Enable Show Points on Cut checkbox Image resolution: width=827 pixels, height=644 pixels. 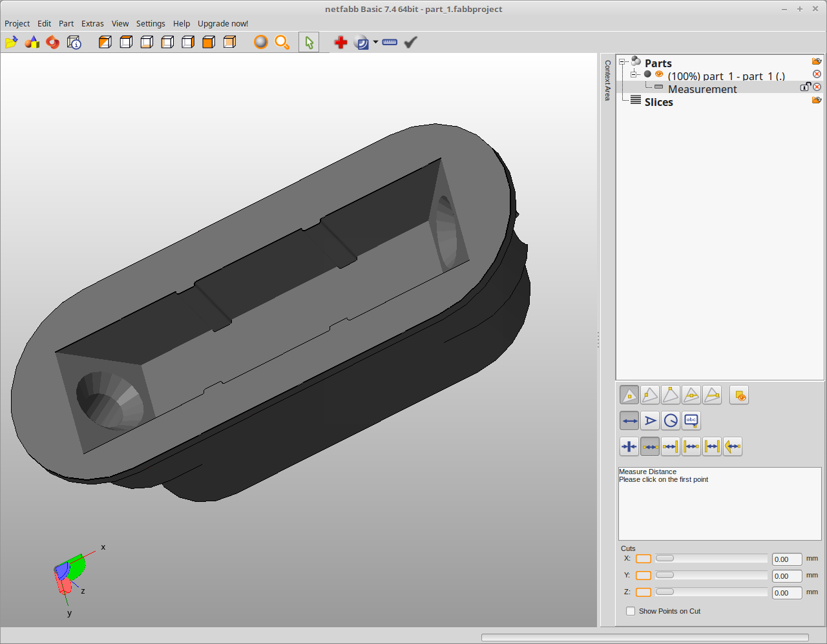[x=631, y=611]
